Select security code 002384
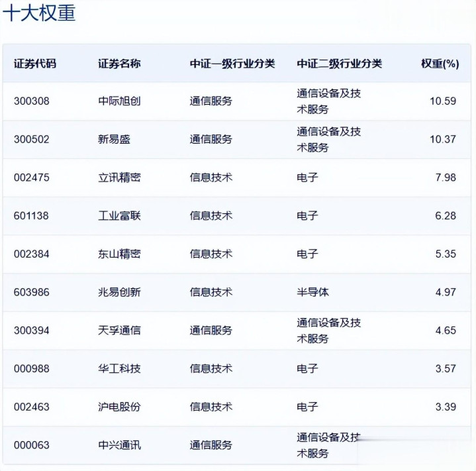Screen dimensions: 476x471 32,254
